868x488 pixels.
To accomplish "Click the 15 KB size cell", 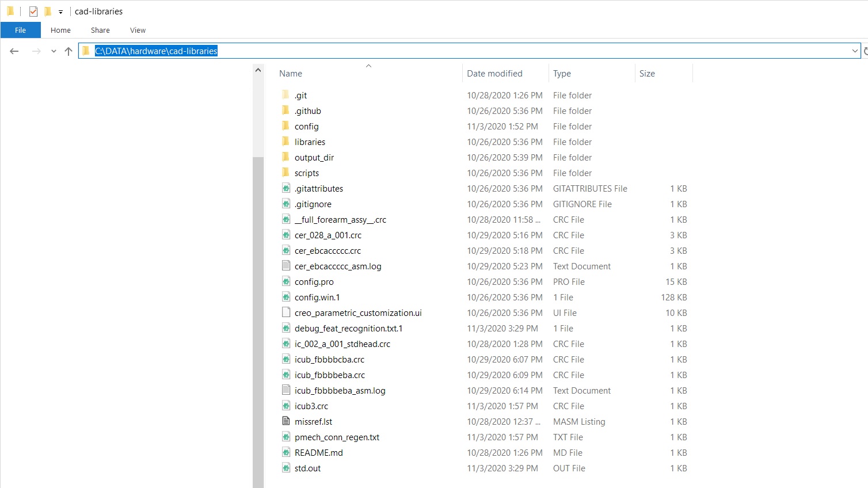I will (676, 281).
